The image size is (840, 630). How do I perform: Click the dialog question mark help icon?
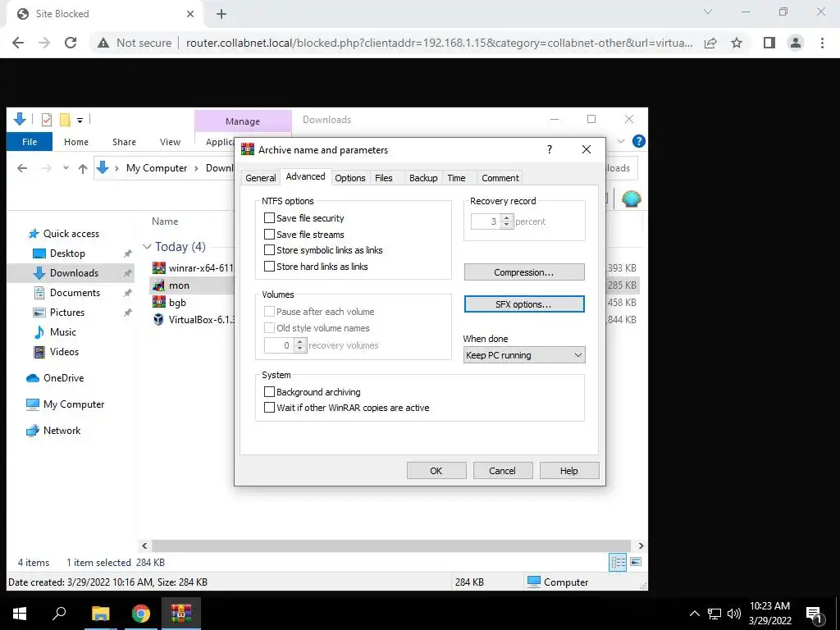click(549, 149)
